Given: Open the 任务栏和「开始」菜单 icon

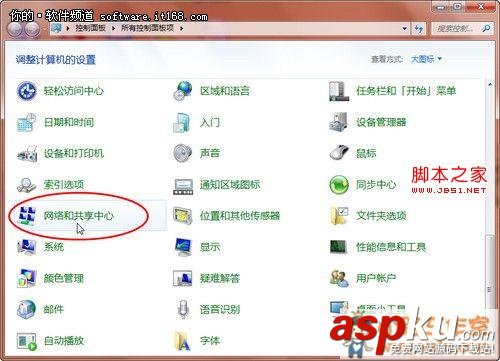Looking at the screenshot, I should click(339, 91).
